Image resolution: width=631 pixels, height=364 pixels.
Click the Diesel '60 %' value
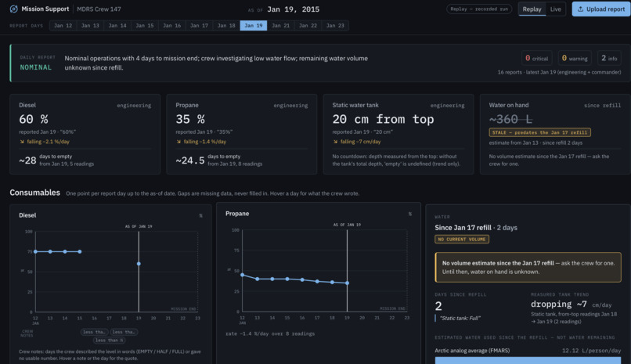pos(34,119)
